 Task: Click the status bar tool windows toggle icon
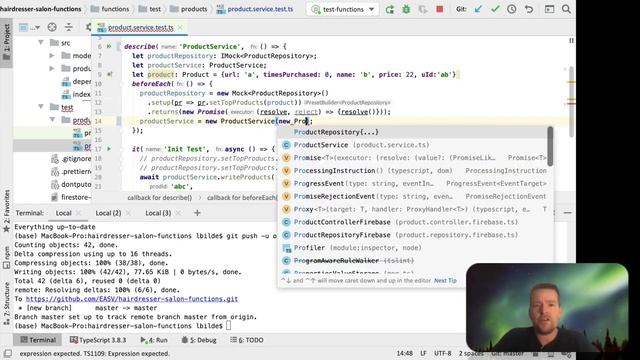pos(7,353)
